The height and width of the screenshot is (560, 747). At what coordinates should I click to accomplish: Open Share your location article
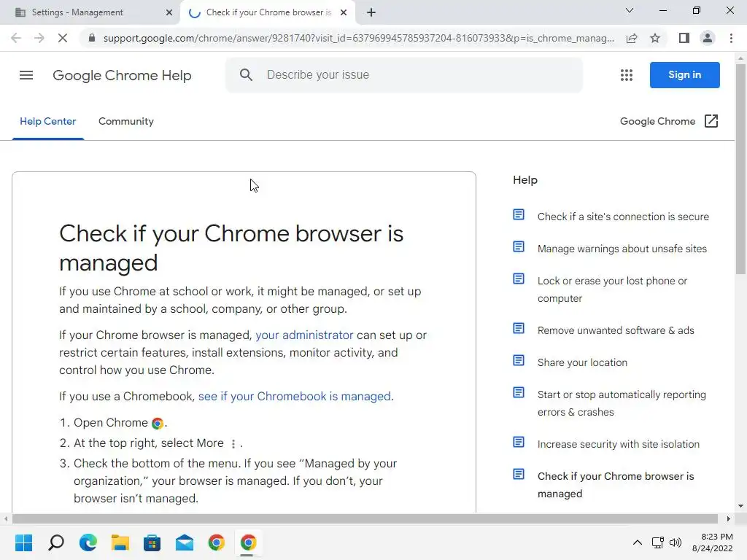coord(582,362)
